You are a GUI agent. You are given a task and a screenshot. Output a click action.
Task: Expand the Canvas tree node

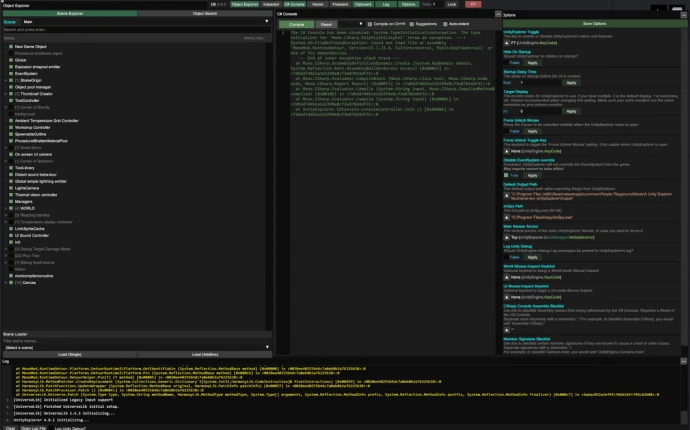tap(6, 283)
